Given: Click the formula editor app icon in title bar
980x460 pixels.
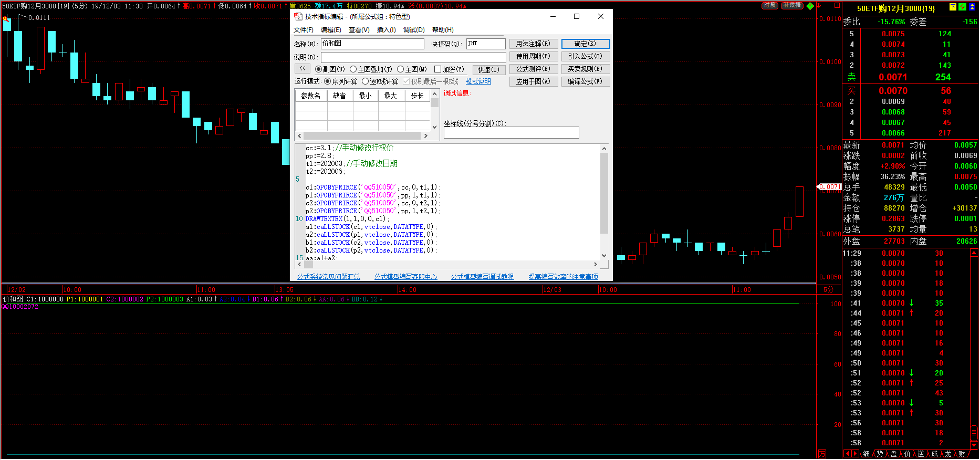Looking at the screenshot, I should tap(298, 17).
